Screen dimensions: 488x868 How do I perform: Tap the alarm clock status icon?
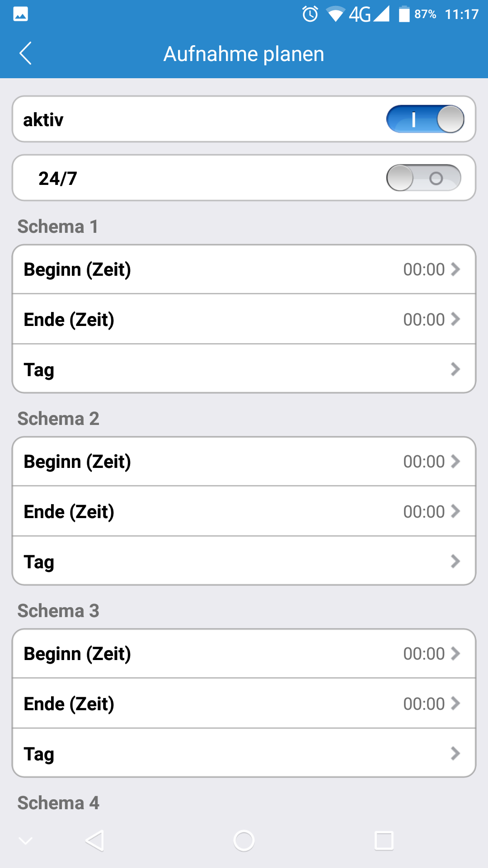(x=310, y=14)
